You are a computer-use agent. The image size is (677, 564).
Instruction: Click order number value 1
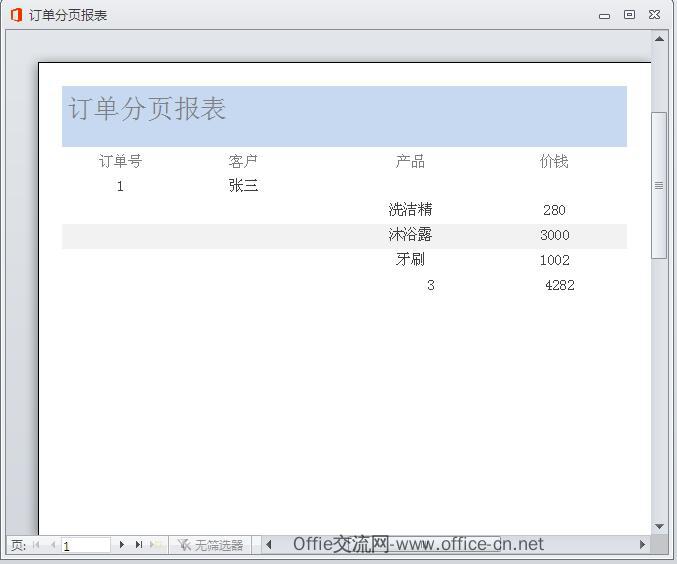click(x=120, y=186)
